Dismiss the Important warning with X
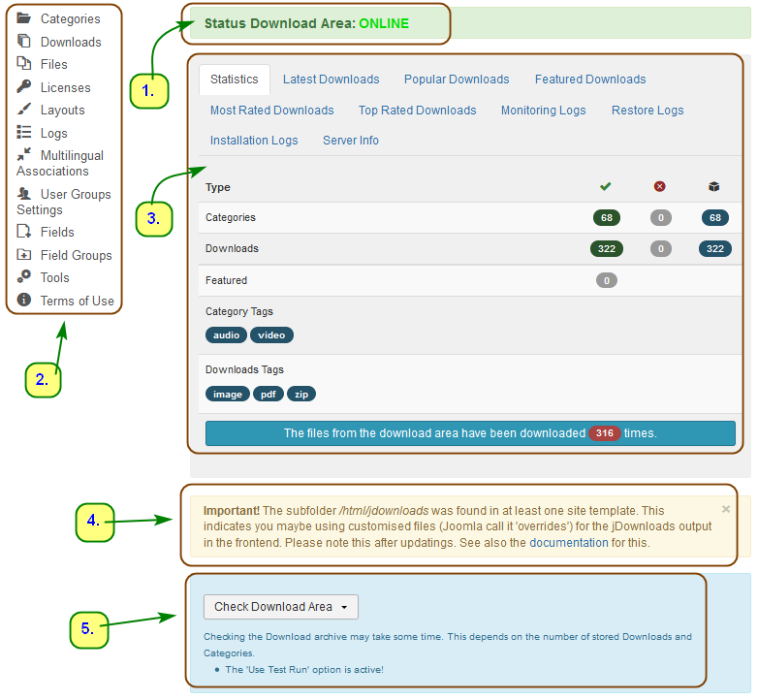This screenshot has width=758, height=700. coord(726,509)
